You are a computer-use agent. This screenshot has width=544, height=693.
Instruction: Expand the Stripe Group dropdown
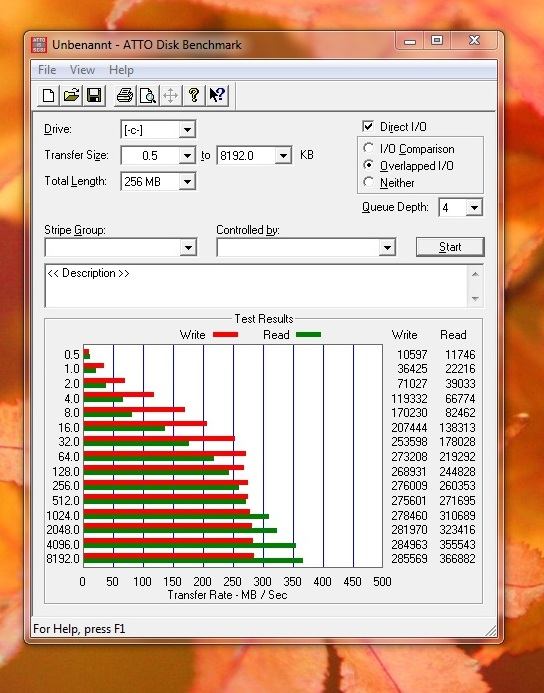(x=188, y=248)
